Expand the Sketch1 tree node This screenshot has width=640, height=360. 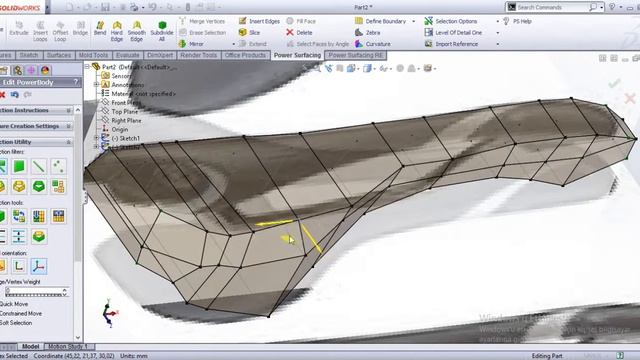(x=96, y=138)
